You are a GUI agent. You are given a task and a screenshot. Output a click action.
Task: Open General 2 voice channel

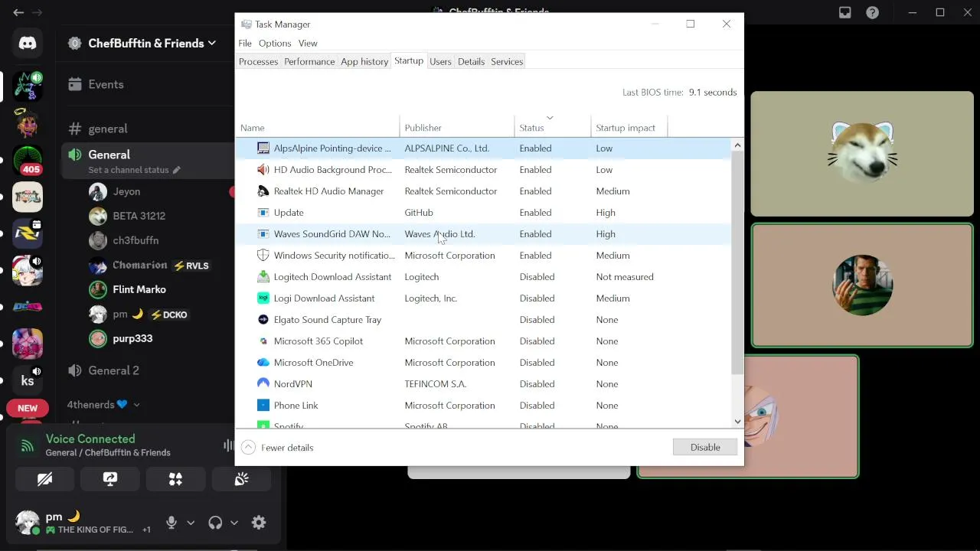(x=113, y=370)
